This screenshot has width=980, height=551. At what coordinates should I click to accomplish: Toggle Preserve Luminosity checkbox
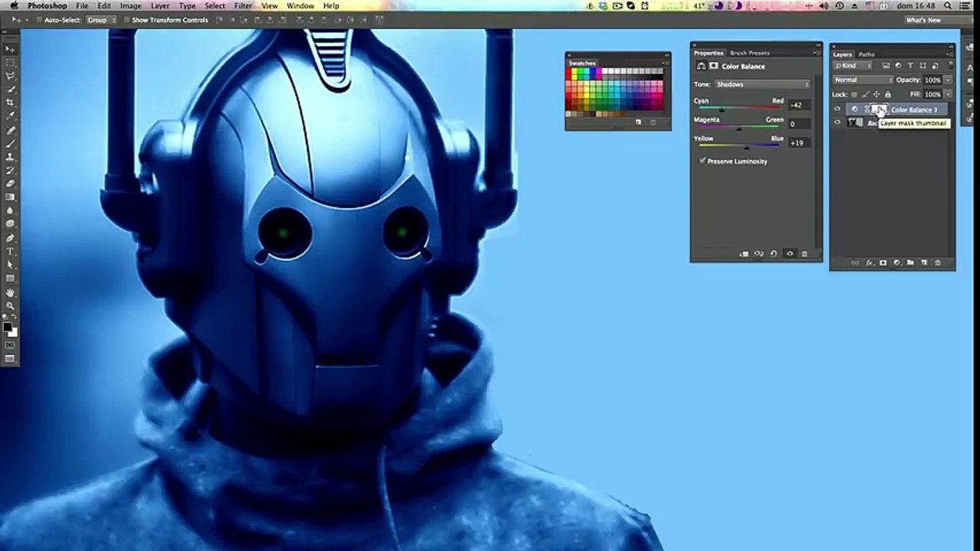pyautogui.click(x=702, y=161)
